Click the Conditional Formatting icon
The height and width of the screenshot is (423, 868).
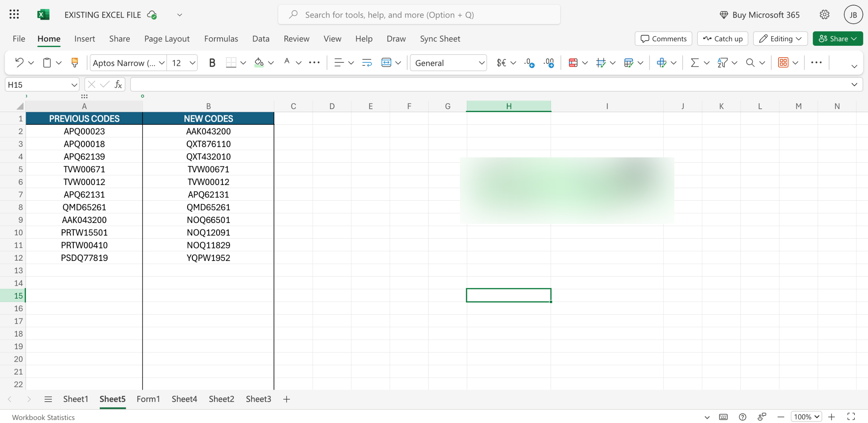tap(573, 63)
